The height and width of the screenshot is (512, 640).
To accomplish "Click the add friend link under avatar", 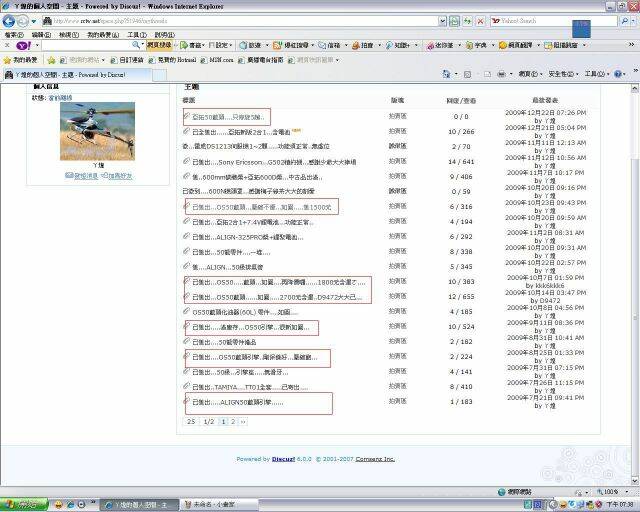I will [117, 176].
